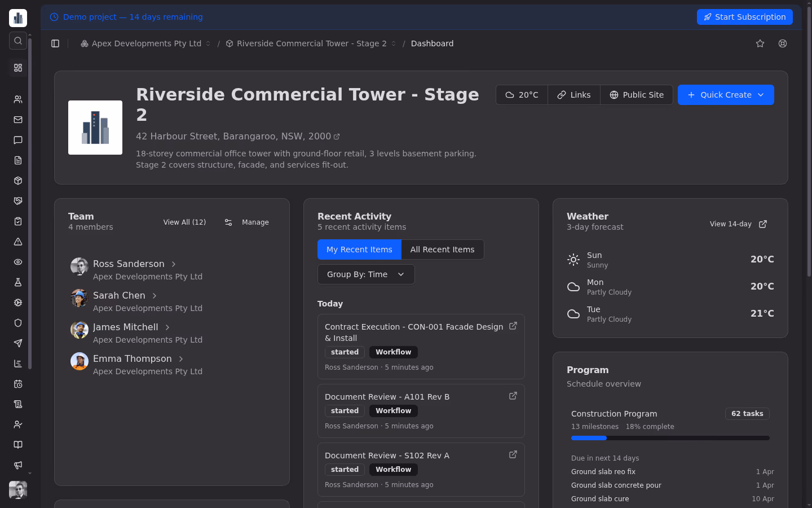Open the eye icon in sidebar

pos(18,262)
